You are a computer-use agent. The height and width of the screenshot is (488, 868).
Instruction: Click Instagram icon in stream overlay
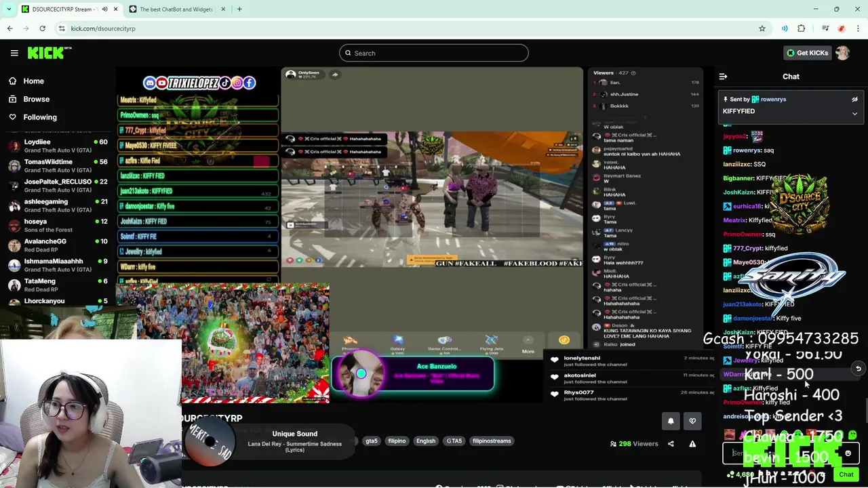[237, 83]
